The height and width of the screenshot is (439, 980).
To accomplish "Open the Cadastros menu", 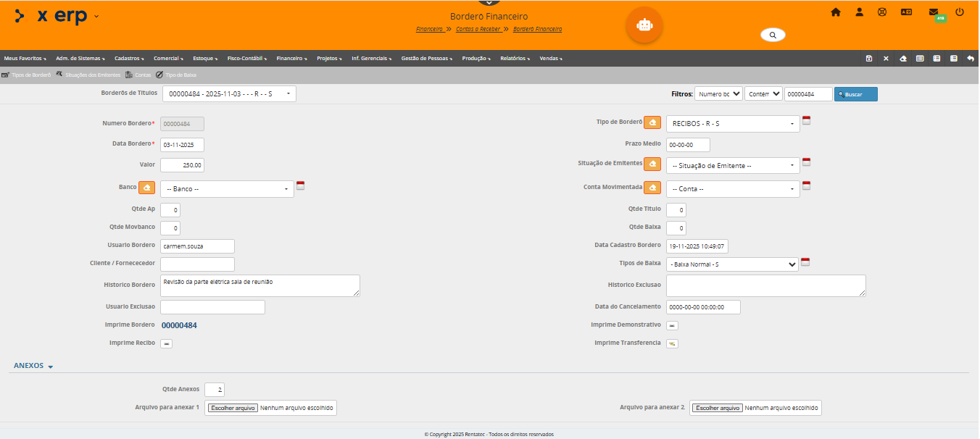I will (128, 58).
